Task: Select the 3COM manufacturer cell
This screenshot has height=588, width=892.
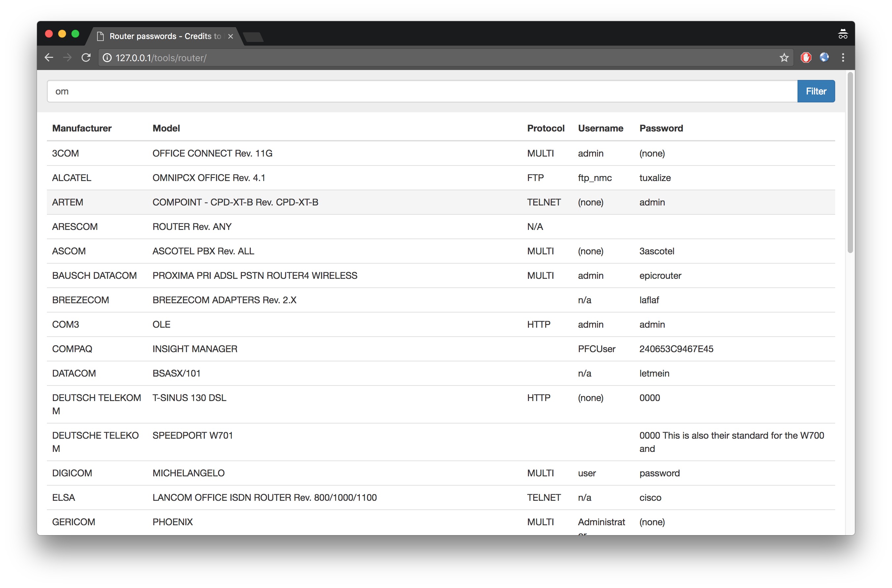Action: [66, 153]
